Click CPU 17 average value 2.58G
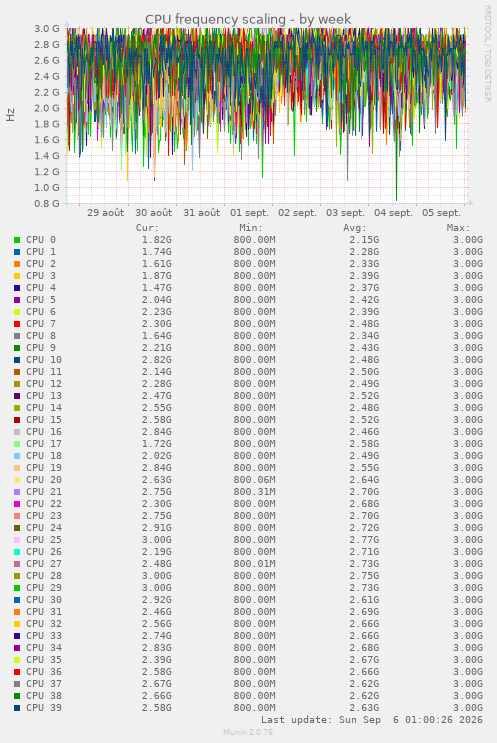 click(x=364, y=444)
